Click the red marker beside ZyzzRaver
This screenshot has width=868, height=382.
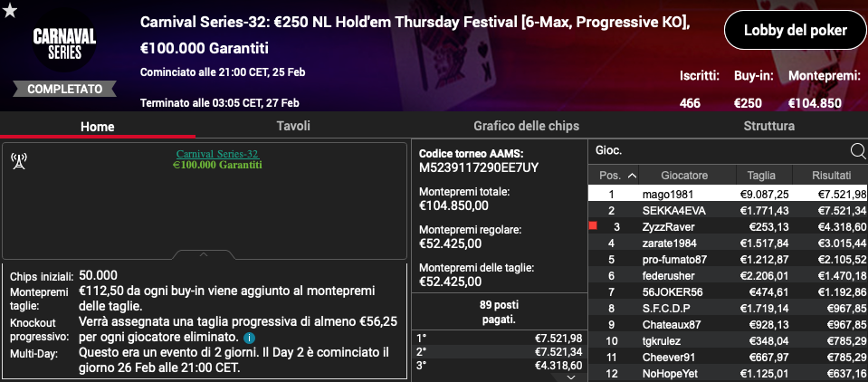(593, 226)
